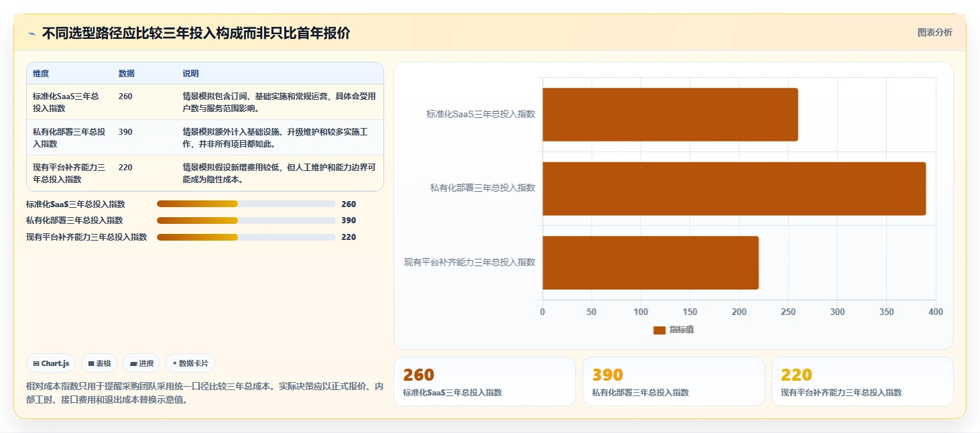Click table value 390
The width and height of the screenshot is (980, 433).
pos(125,132)
